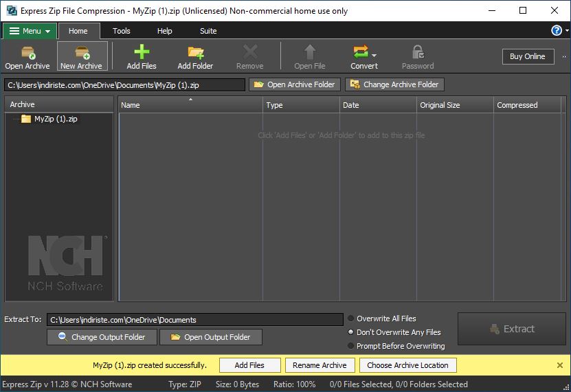The height and width of the screenshot is (392, 571).
Task: Click the Archive panel header
Action: click(59, 104)
